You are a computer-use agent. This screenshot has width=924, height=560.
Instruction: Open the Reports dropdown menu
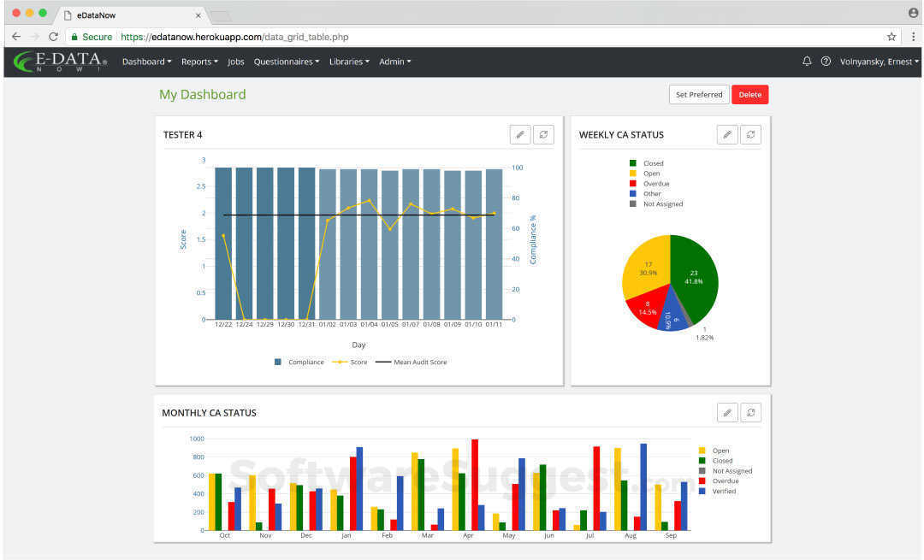click(199, 61)
